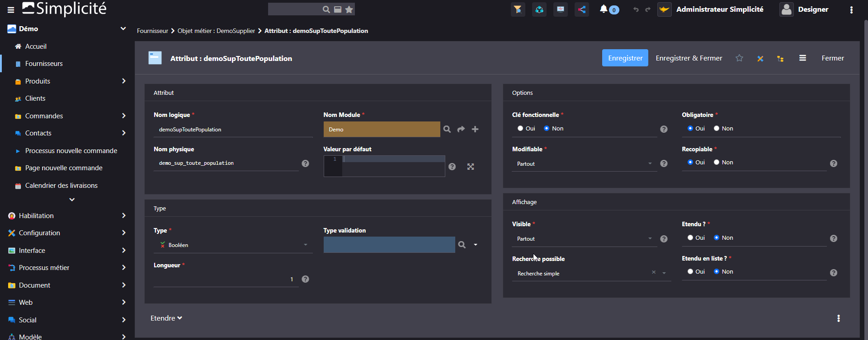The image size is (868, 340).
Task: Open Type validation dropdown caret
Action: coord(476,245)
